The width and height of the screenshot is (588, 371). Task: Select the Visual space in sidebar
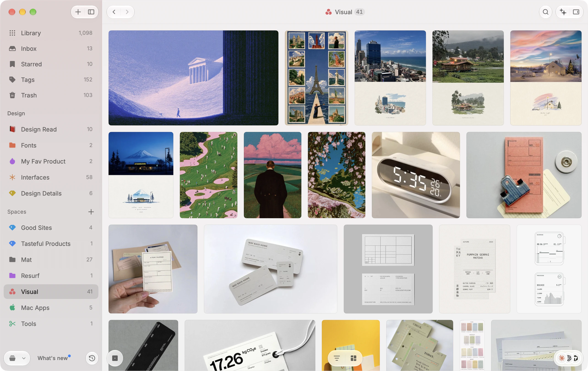(51, 292)
